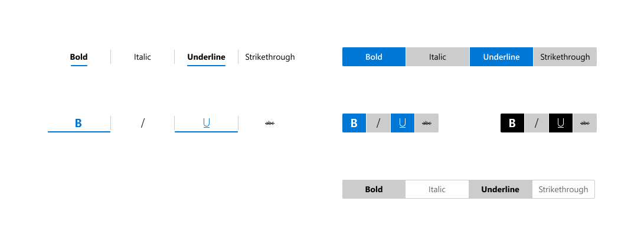Viewport: 644px width, 246px height.
Task: Toggle the black-filled B icon button
Action: tap(512, 123)
